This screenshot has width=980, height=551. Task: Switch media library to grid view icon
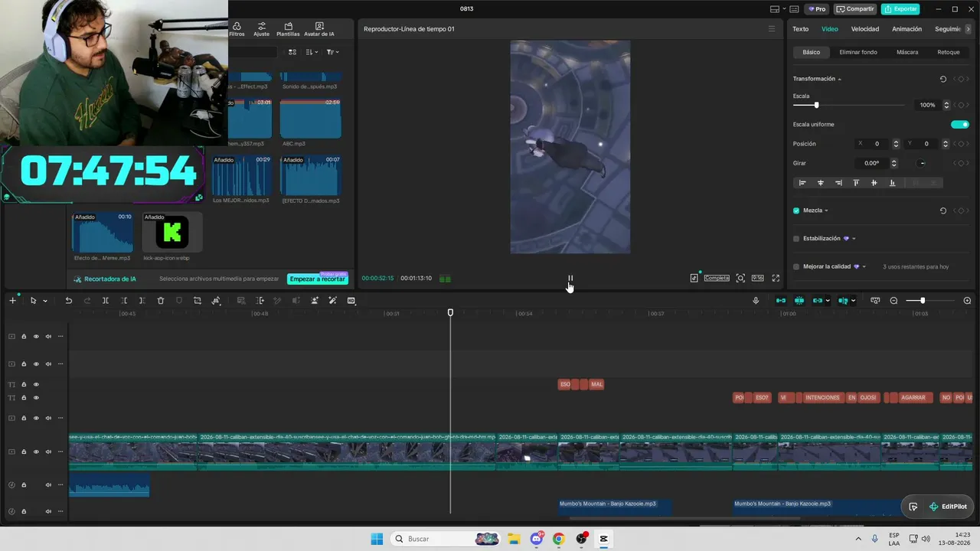click(292, 52)
